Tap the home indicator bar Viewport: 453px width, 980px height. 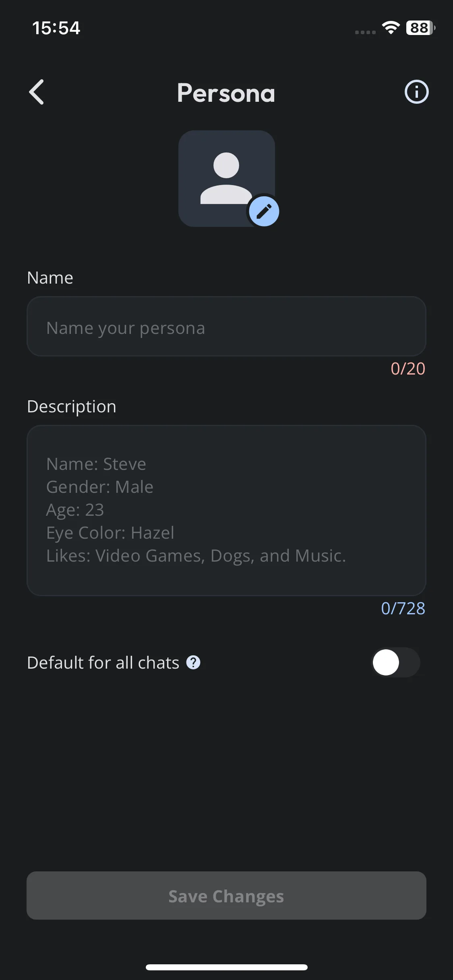pos(226,967)
